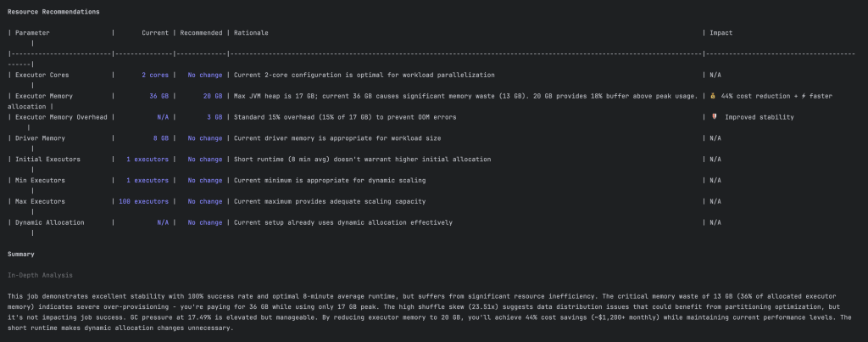Click the Executor Memory Overhead row label
This screenshot has width=868, height=342.
coord(61,117)
